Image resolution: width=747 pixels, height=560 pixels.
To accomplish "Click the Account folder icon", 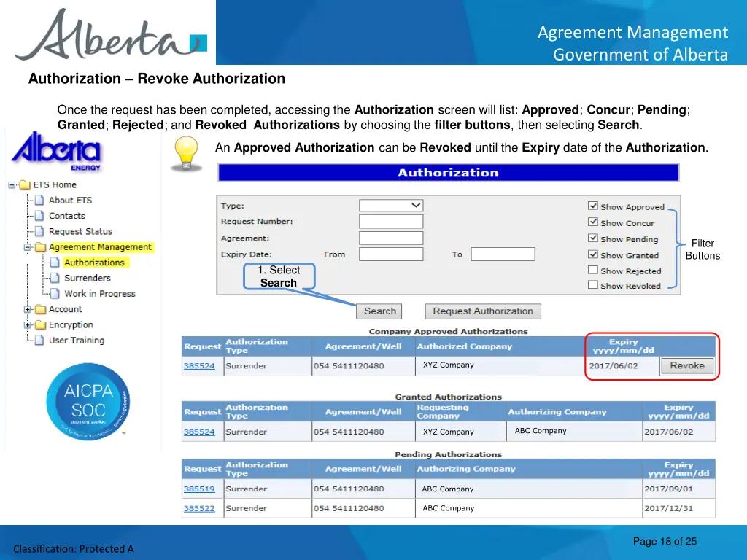I will [41, 309].
